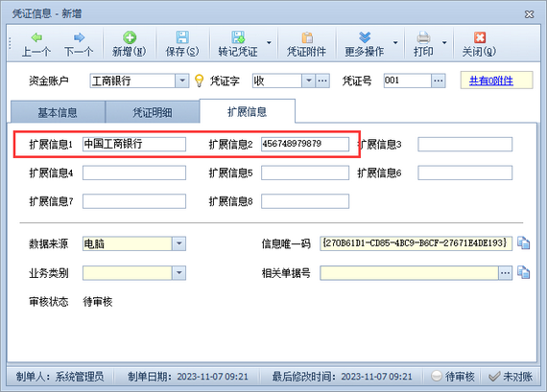Expand 更多操作 menu arrow
This screenshot has width=547, height=392.
pyautogui.click(x=395, y=43)
